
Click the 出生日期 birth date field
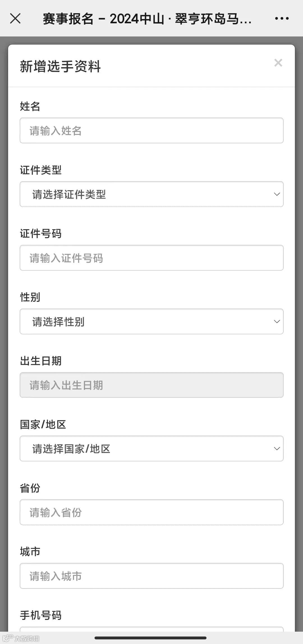[151, 385]
